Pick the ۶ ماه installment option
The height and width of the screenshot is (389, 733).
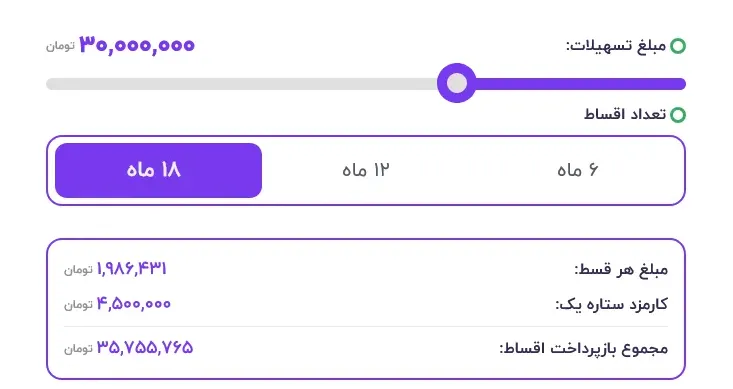point(577,170)
